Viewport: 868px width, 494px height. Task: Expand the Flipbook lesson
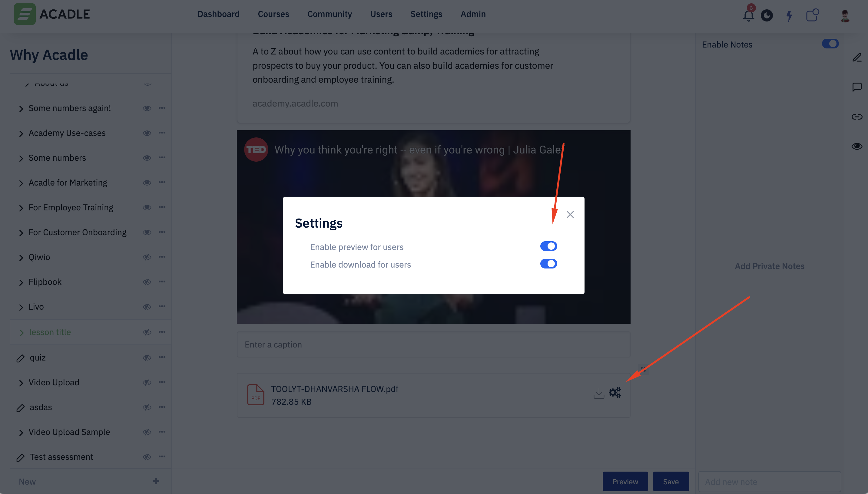click(21, 283)
